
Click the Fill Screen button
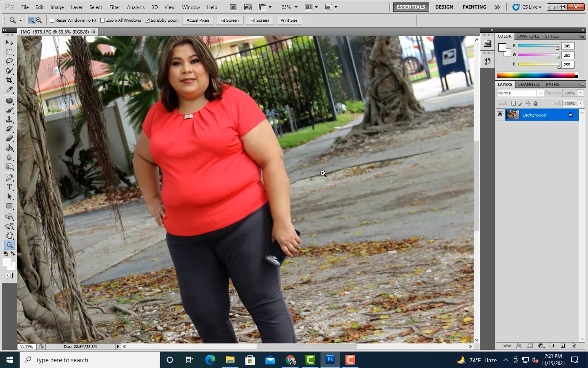pos(260,20)
